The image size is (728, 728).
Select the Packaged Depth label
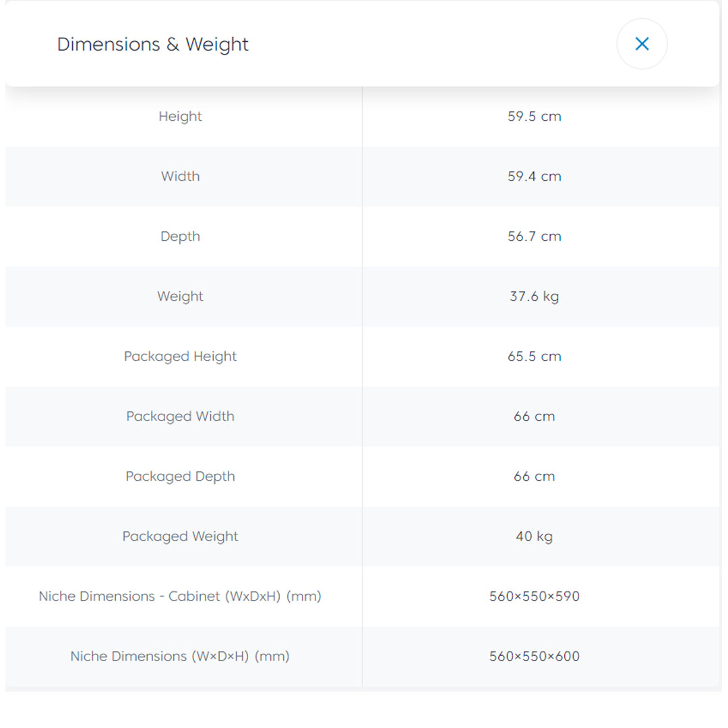(180, 476)
